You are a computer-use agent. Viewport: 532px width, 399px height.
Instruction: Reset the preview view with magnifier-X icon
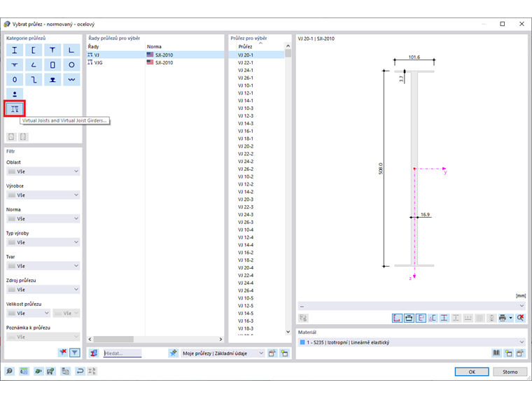(521, 318)
